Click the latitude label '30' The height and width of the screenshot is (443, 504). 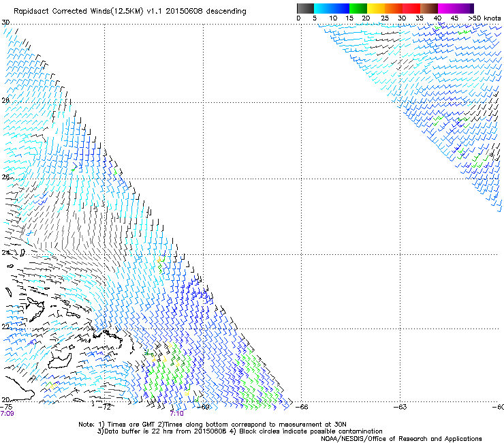pyautogui.click(x=5, y=22)
